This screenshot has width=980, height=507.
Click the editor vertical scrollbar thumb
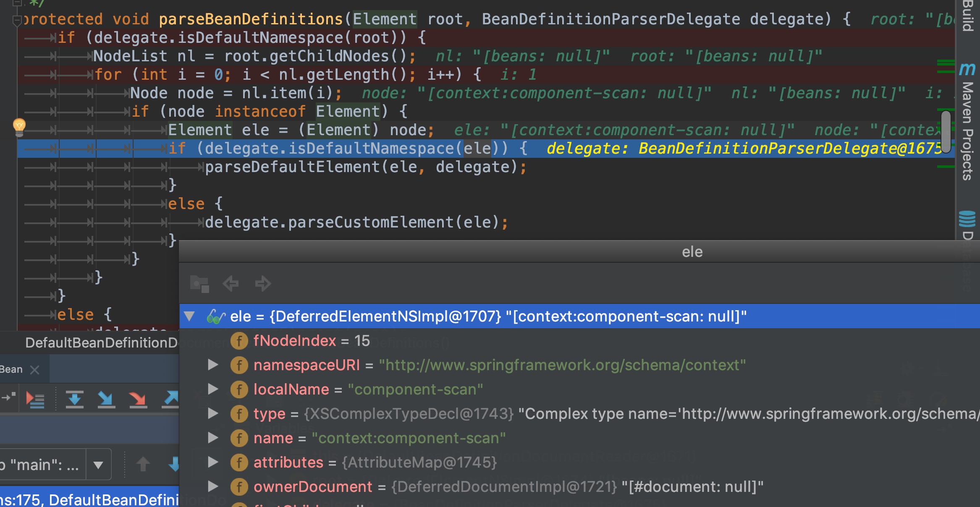click(946, 131)
